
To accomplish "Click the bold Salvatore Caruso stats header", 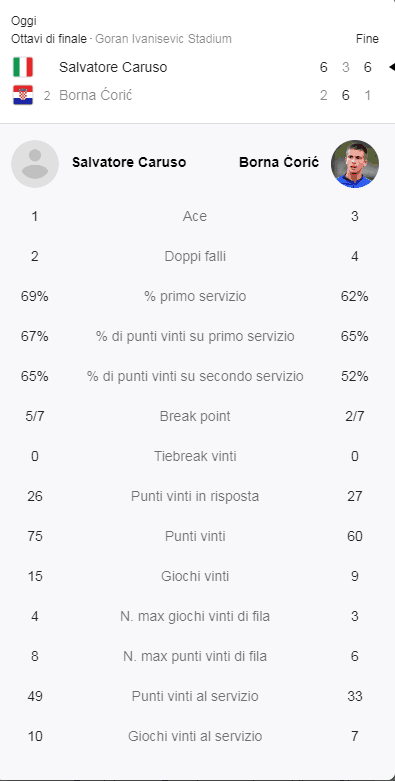I will (x=129, y=162).
